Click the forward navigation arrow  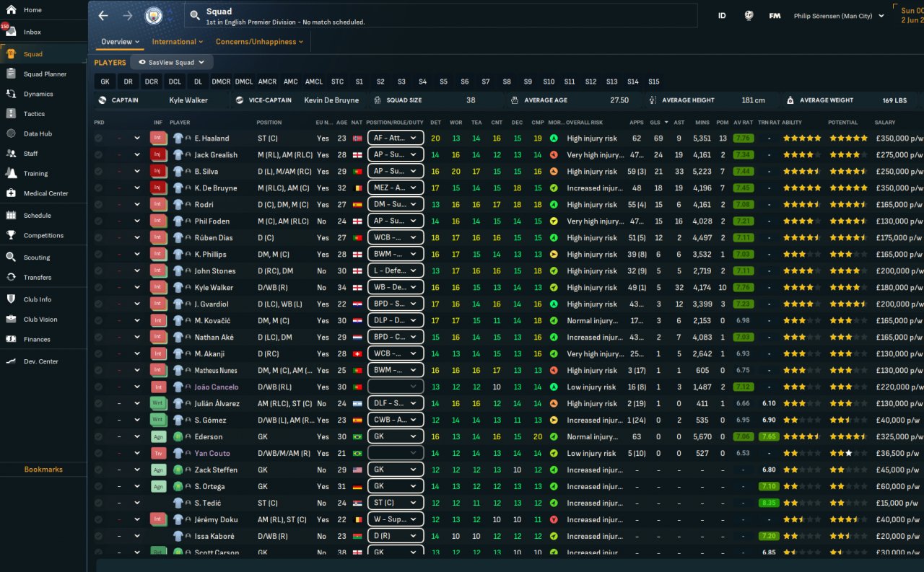[128, 16]
